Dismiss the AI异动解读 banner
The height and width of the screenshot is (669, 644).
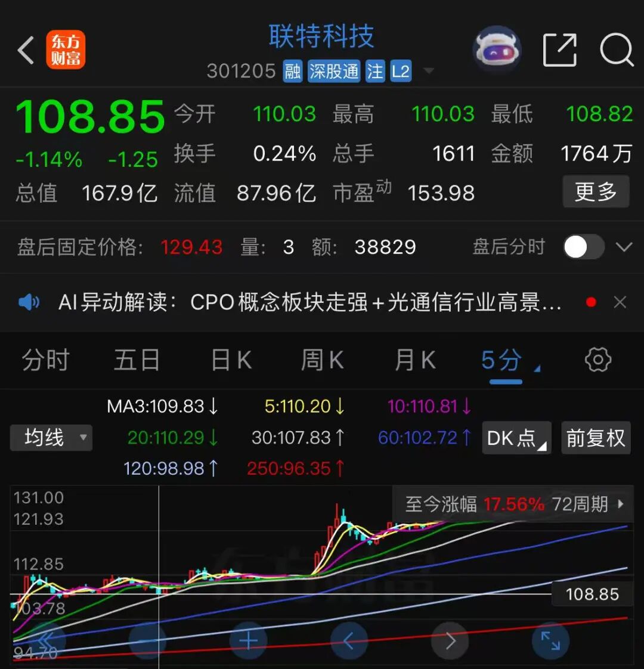(x=620, y=302)
